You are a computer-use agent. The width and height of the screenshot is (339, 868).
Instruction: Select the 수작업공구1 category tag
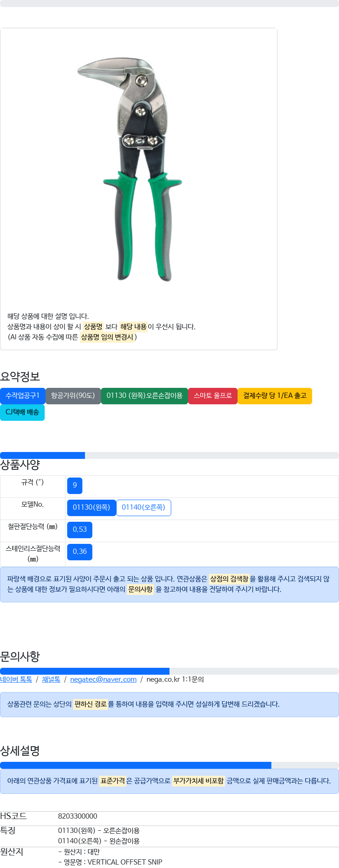coord(23,396)
